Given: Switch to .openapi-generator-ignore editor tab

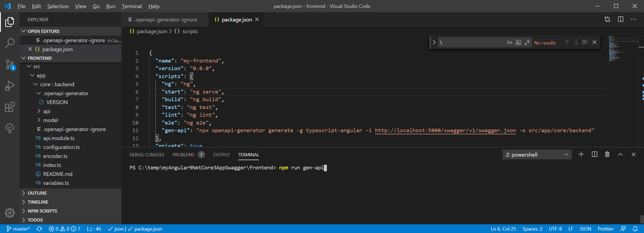Looking at the screenshot, I should (x=165, y=20).
